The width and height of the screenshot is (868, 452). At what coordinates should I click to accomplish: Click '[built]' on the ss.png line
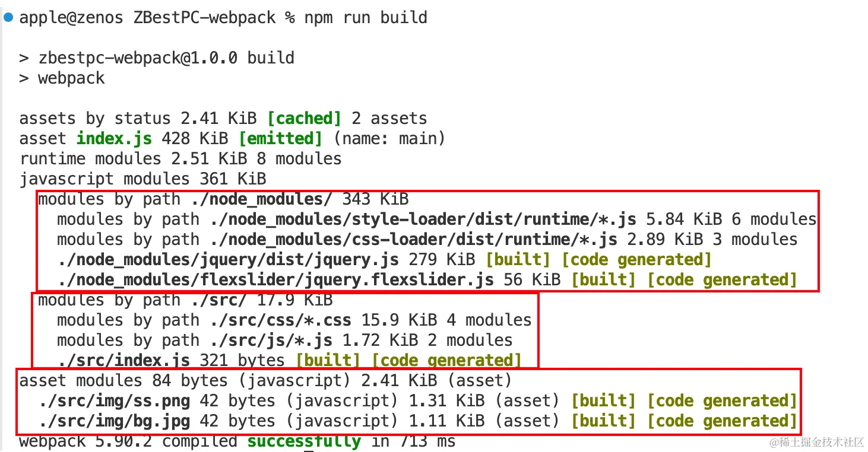tap(603, 400)
